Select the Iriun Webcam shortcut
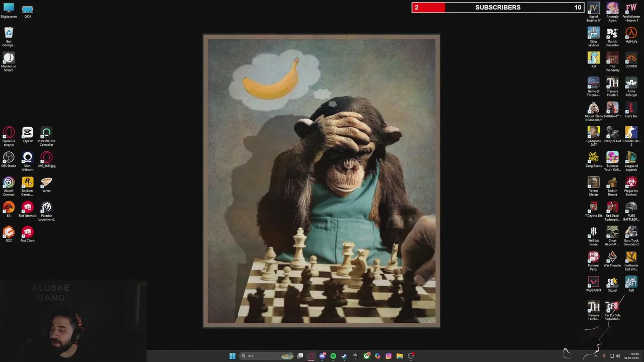Screen dimensions: 644x362 (x=28, y=161)
